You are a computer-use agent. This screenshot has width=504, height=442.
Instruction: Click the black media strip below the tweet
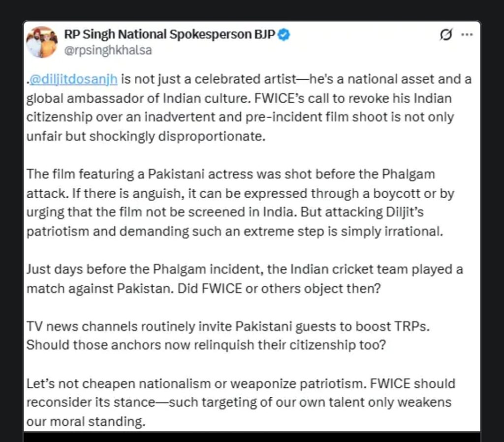pos(252,437)
